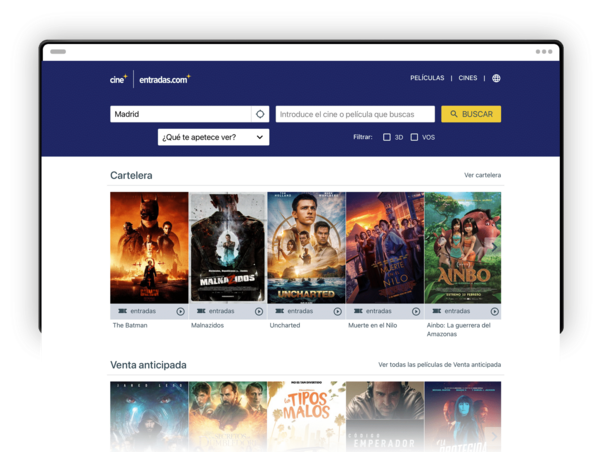Viewport: 603px width, 452px height.
Task: Open the PELÍCULAS menu
Action: point(427,78)
